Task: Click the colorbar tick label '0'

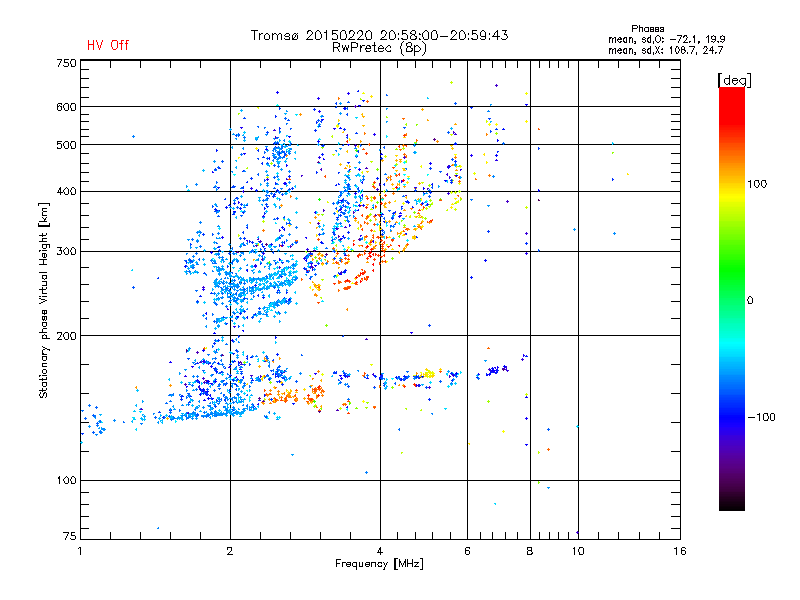Action: [750, 301]
